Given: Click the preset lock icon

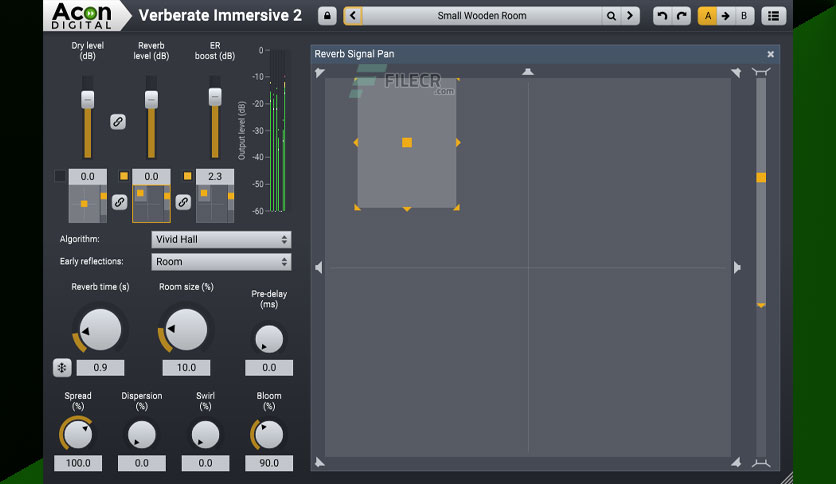Looking at the screenshot, I should tap(327, 15).
